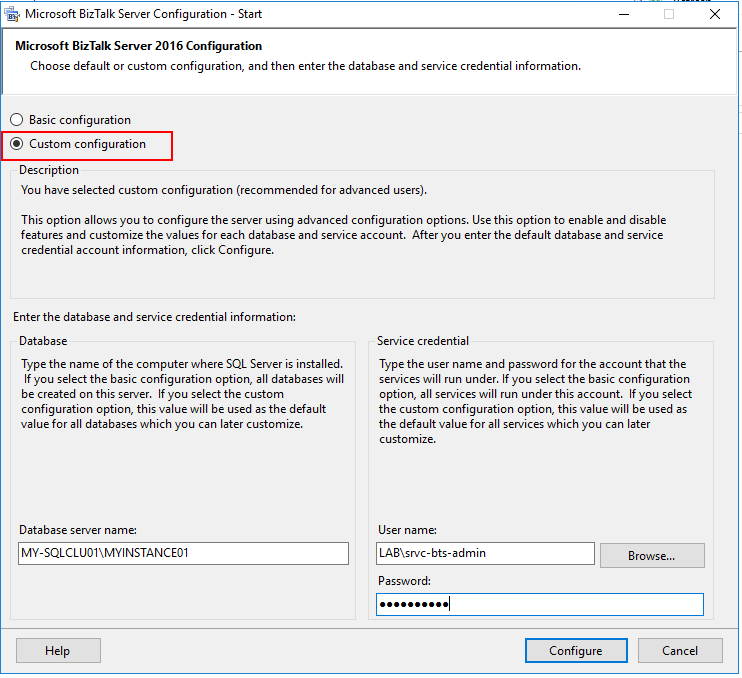Click the Password input field
This screenshot has height=678, width=742.
coord(539,604)
